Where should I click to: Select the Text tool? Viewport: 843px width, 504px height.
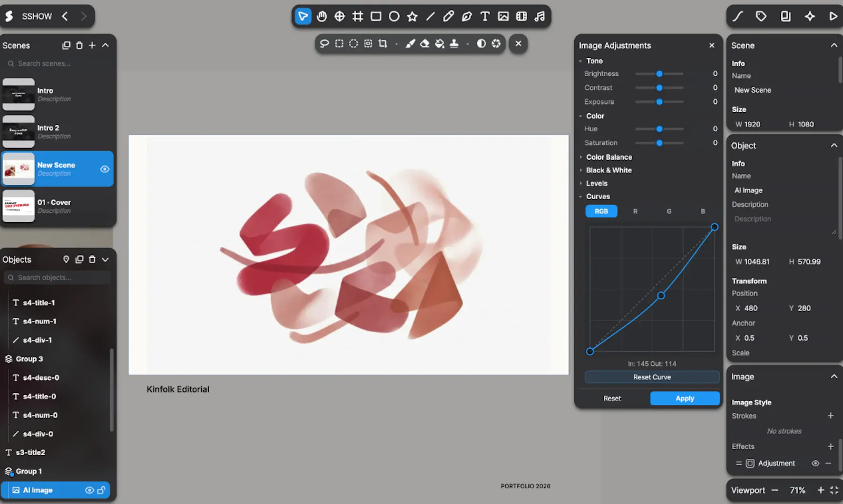(x=485, y=16)
